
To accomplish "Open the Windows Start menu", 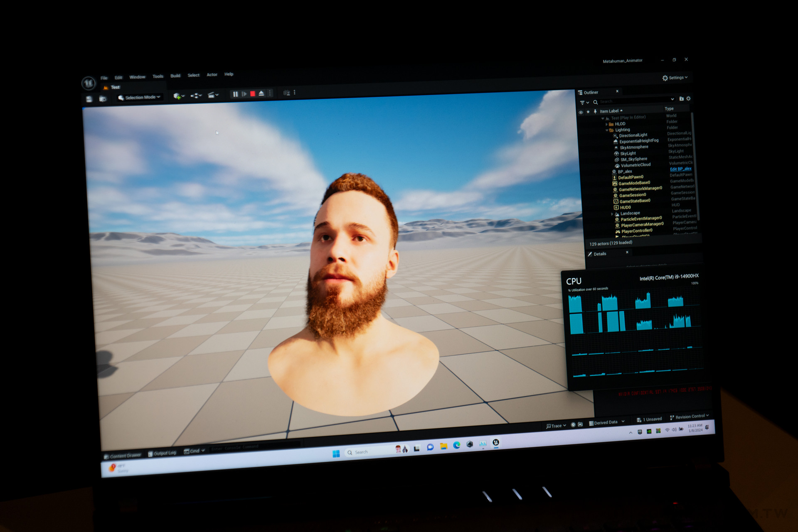I will [336, 454].
